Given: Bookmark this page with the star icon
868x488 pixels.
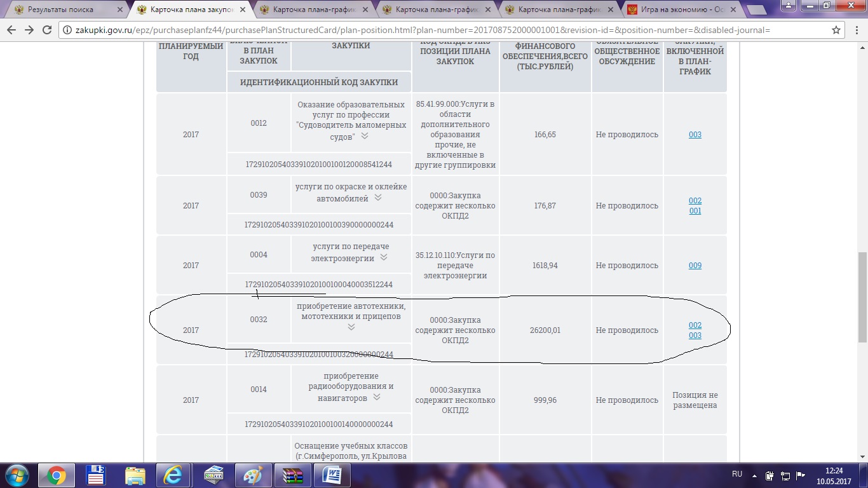Looking at the screenshot, I should point(836,30).
